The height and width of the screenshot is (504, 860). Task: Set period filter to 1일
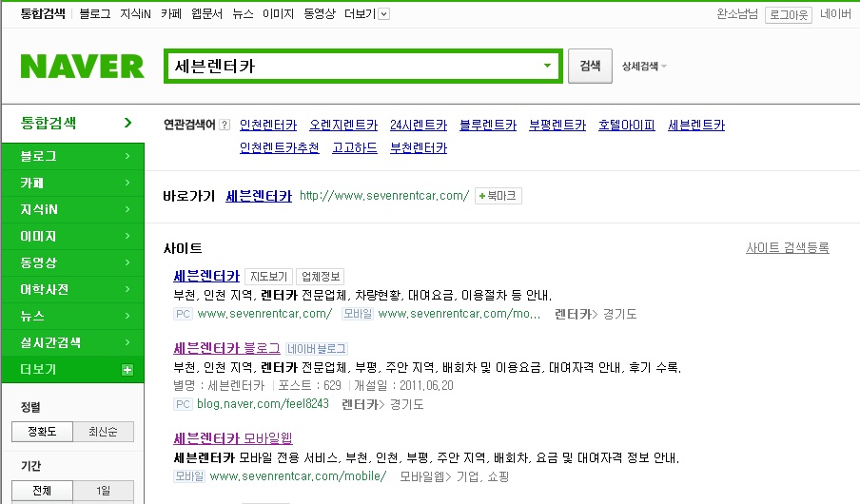103,491
